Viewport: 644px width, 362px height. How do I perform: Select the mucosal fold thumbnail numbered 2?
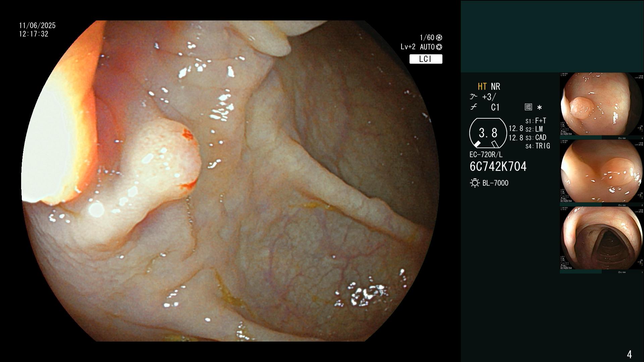pos(602,173)
